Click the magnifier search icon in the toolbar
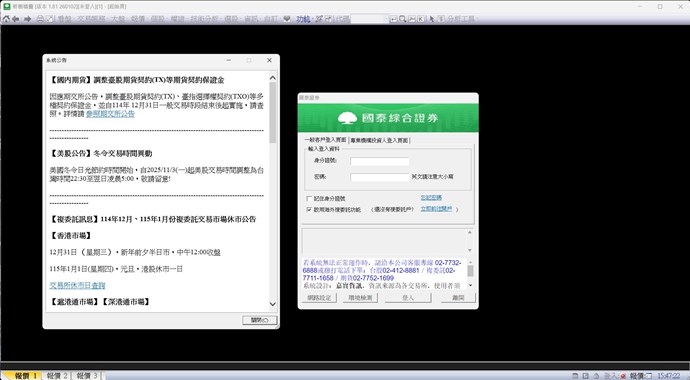The image size is (690, 380). [x=403, y=19]
